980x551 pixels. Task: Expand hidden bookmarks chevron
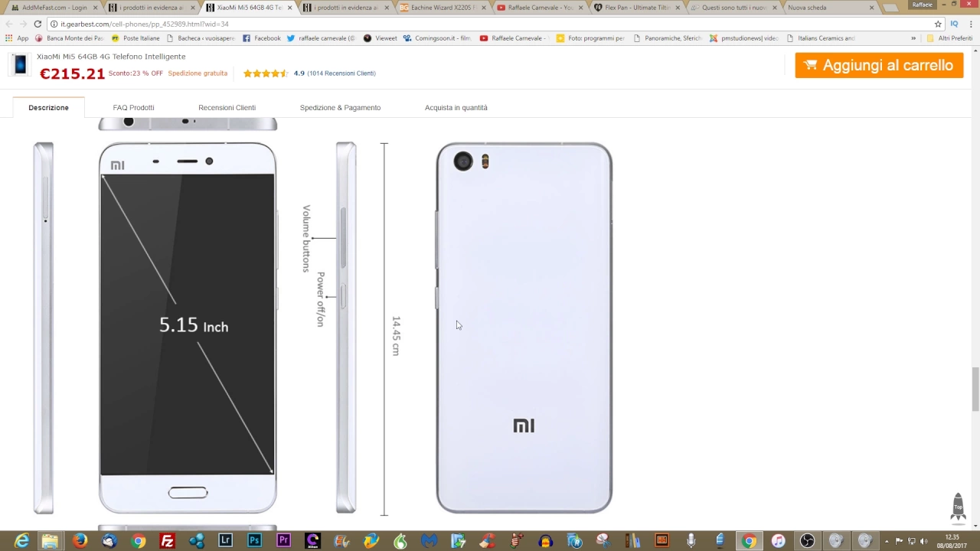tap(913, 38)
